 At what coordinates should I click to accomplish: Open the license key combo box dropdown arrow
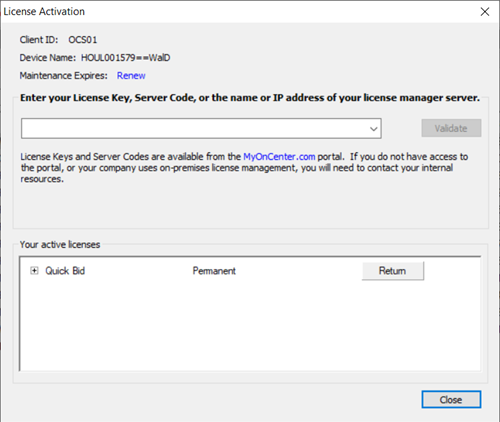click(374, 128)
